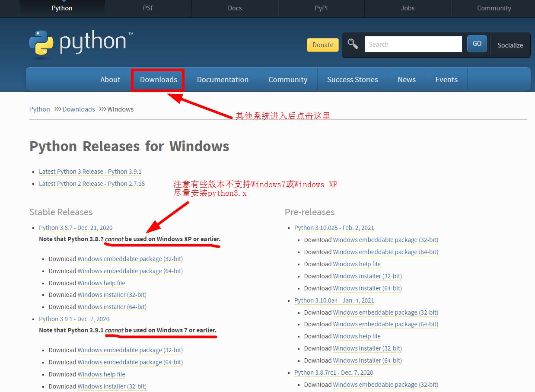Open Python 3.8.7rc1 - Dec. 7, 2020 release
This screenshot has width=535, height=392.
[334, 373]
